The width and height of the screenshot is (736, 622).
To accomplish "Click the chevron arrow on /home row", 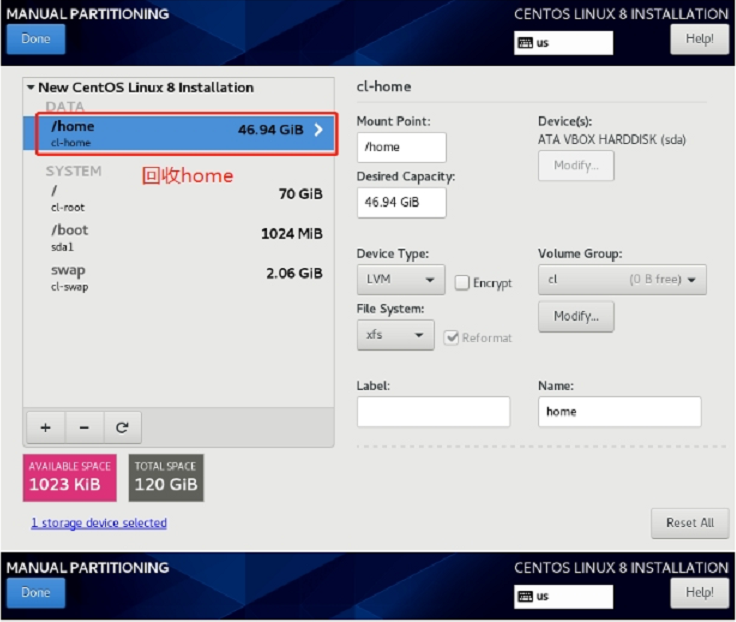I will tap(319, 130).
